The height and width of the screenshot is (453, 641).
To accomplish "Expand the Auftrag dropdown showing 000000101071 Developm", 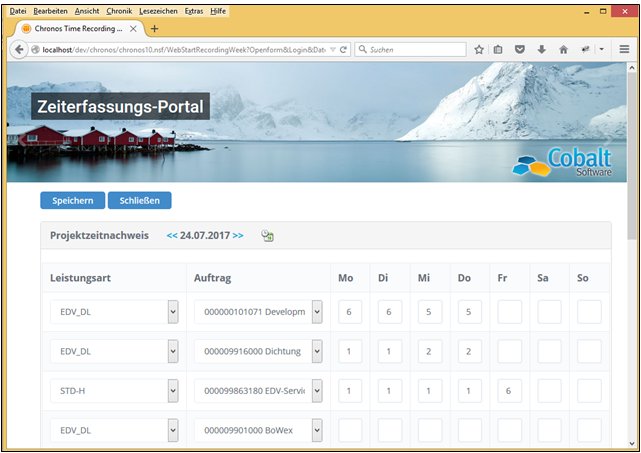I will point(317,312).
